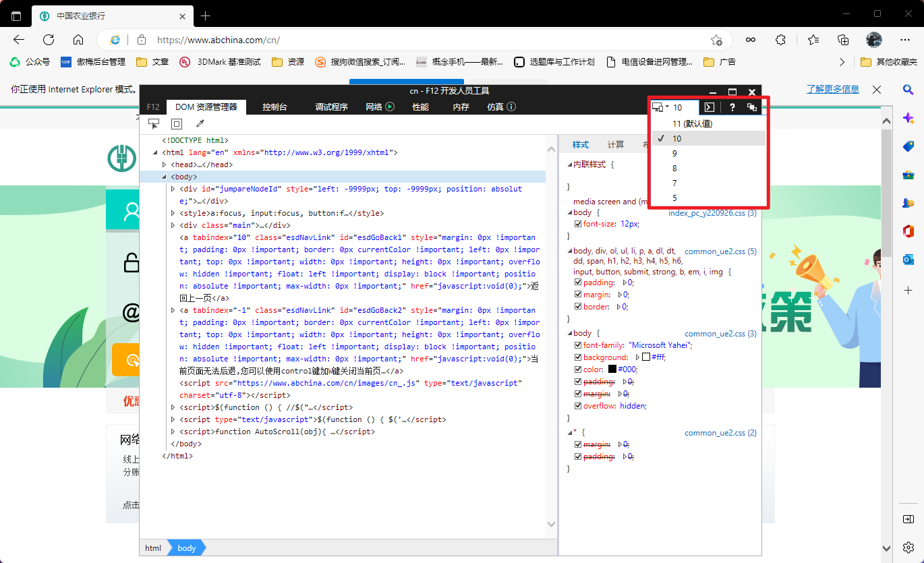This screenshot has width=924, height=563.
Task: Refresh the abchina.com page
Action: [x=49, y=40]
